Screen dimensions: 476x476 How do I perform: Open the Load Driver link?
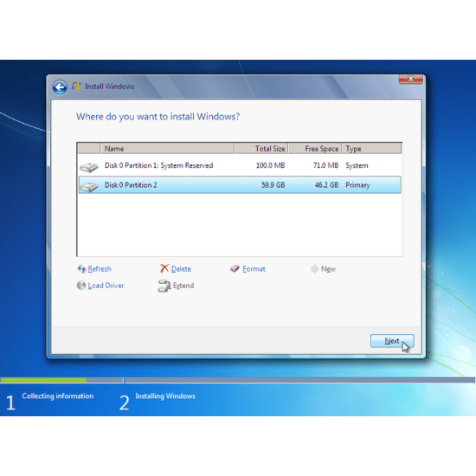pos(106,286)
